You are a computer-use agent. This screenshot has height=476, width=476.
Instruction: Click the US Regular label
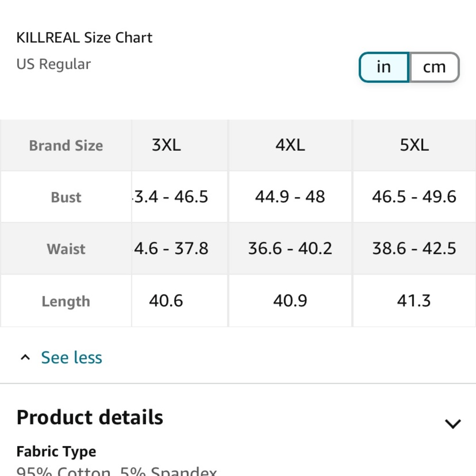click(x=53, y=64)
